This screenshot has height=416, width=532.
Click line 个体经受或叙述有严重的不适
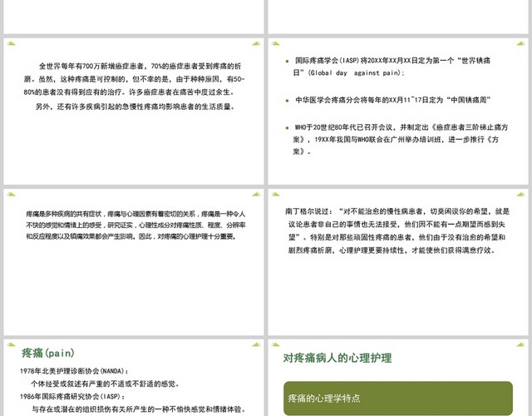[x=106, y=384]
